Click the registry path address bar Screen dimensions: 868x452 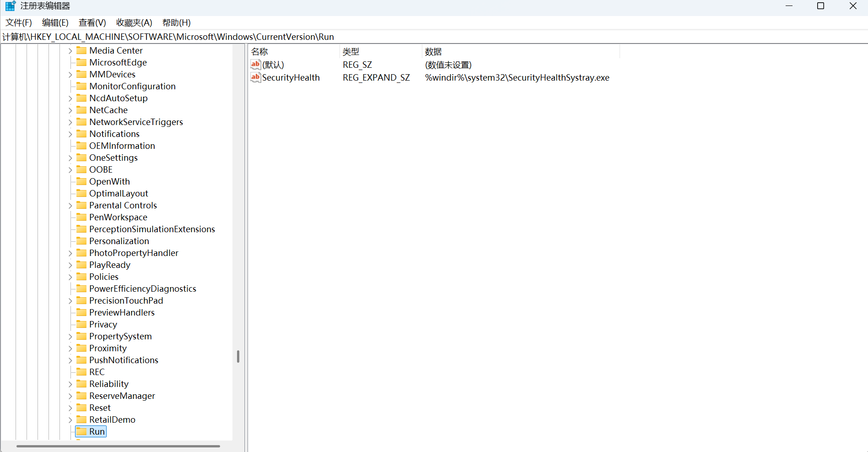click(x=434, y=37)
